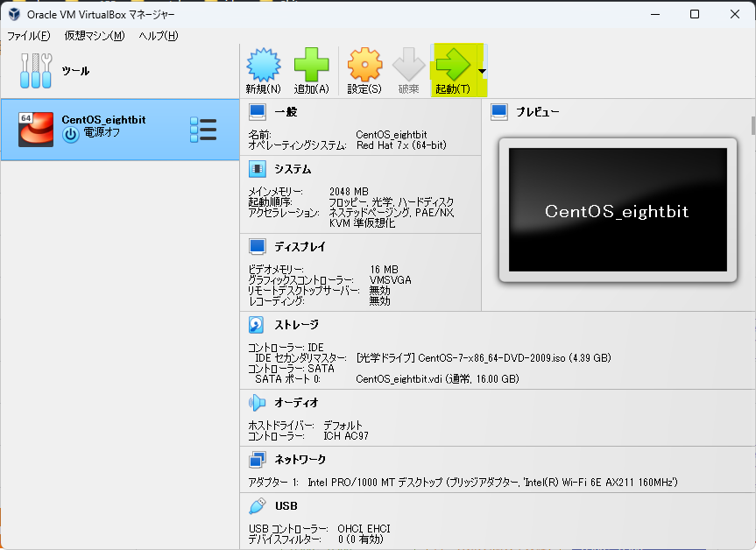Screen dimensions: 756x550
Task: Open the ディスプレイ section header
Action: click(300, 247)
